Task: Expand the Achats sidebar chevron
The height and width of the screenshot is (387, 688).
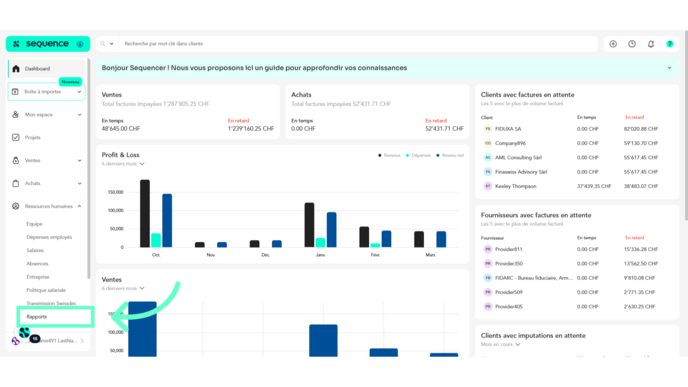Action: pyautogui.click(x=79, y=183)
